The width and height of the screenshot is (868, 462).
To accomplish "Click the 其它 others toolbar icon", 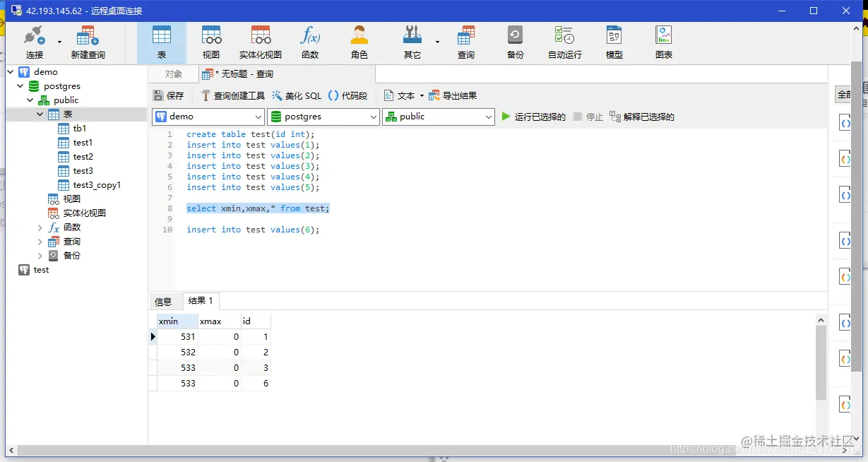I will [412, 42].
